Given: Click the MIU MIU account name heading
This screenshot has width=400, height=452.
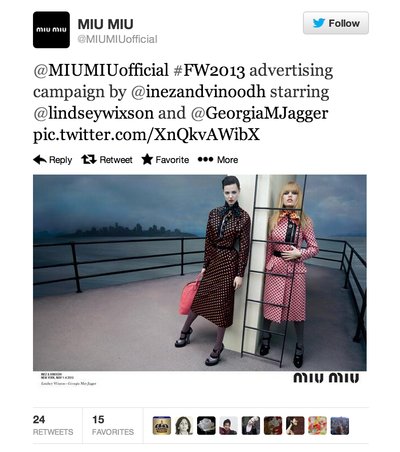Looking at the screenshot, I should [x=105, y=24].
